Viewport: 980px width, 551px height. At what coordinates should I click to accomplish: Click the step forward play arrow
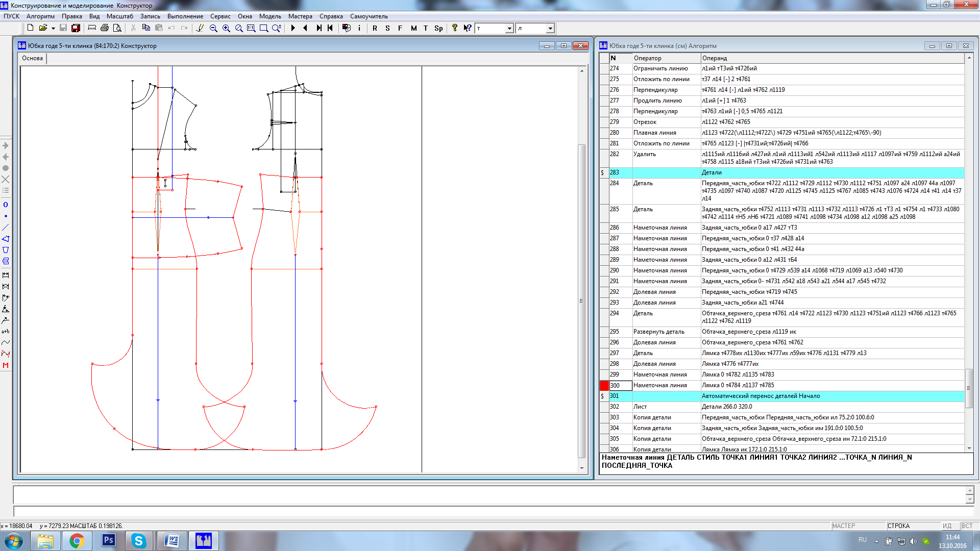(293, 28)
